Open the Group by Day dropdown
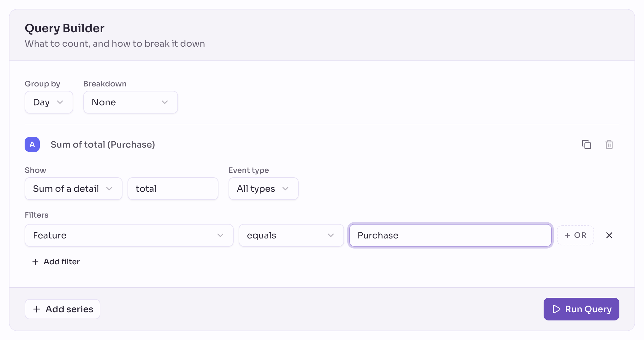 (49, 102)
